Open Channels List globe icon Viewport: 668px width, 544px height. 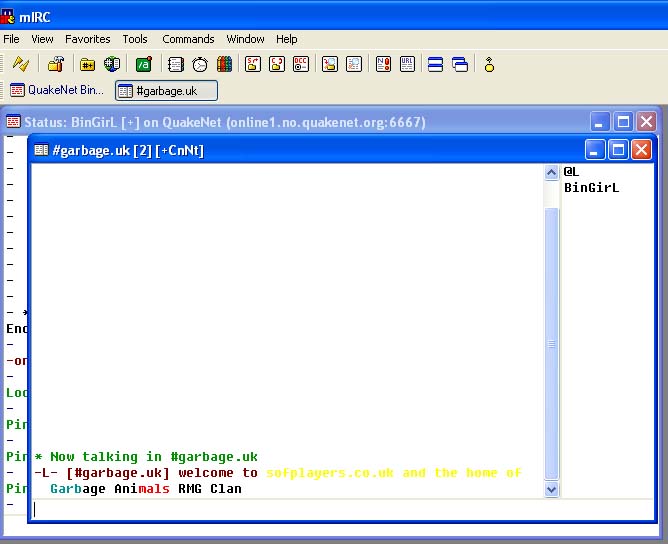112,64
